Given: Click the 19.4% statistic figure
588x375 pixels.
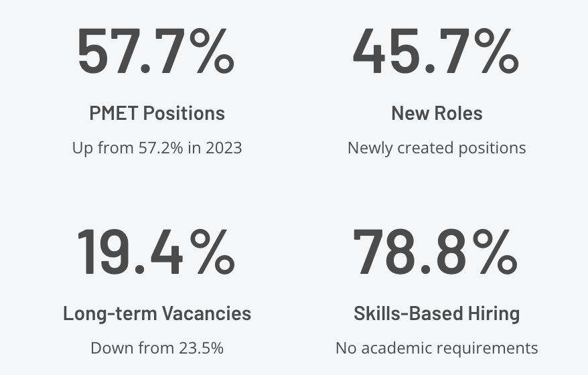Looking at the screenshot, I should (x=156, y=251).
